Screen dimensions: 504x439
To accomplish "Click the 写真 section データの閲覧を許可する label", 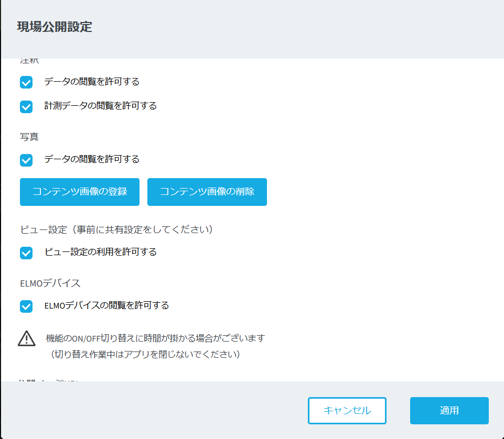I will pos(92,159).
